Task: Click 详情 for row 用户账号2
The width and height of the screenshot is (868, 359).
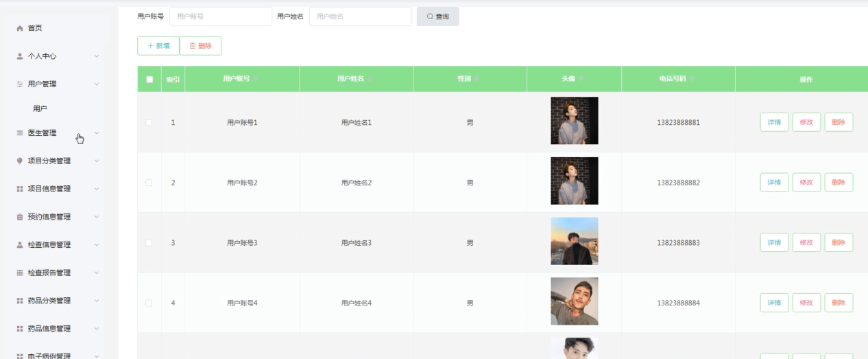Action: click(774, 183)
